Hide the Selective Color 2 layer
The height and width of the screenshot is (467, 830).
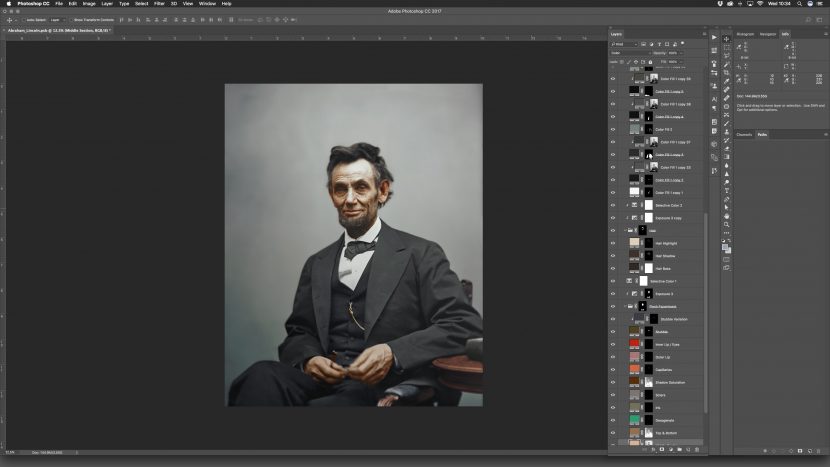613,205
